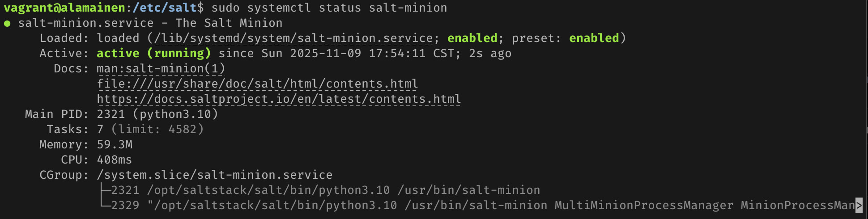Click the tree branch before PID 2329
This screenshot has height=219, width=868.
104,205
